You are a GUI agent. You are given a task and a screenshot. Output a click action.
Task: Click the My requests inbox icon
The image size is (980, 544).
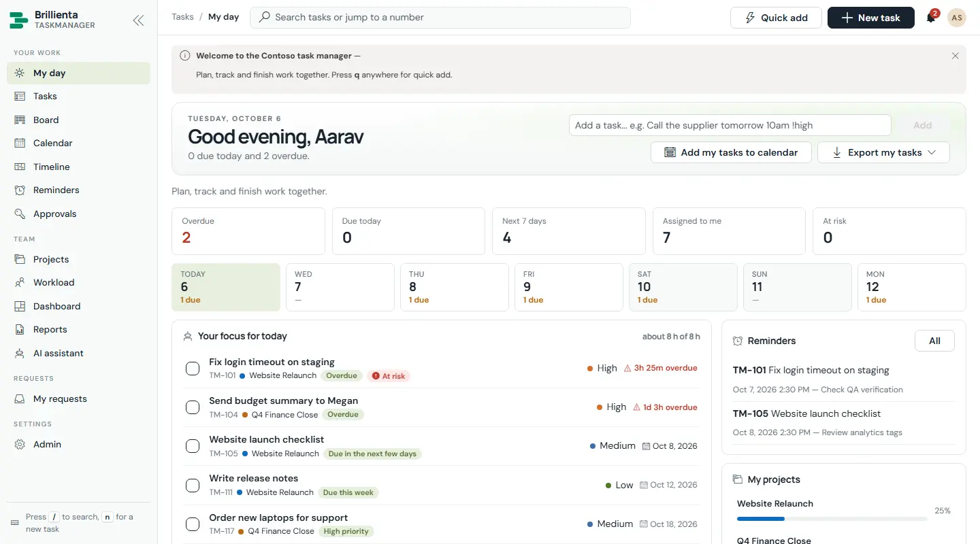coord(20,399)
